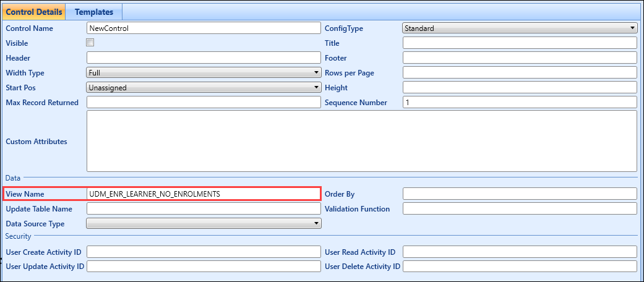Select the Control Details tab
Viewport: 644px width, 282px height.
click(x=34, y=12)
